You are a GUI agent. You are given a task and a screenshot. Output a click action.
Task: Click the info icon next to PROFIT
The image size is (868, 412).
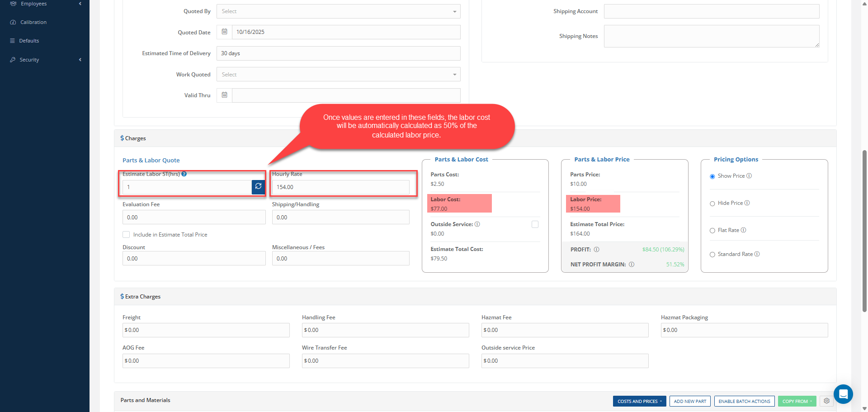click(596, 250)
